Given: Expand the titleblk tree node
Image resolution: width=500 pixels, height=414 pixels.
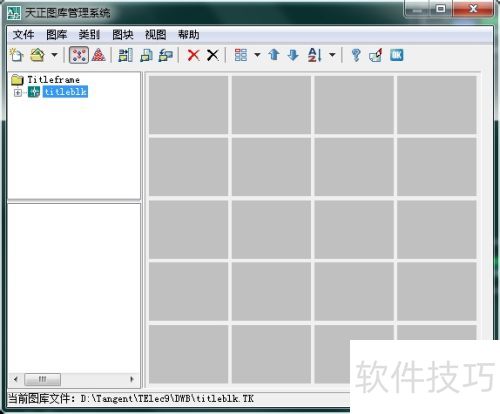Looking at the screenshot, I should (18, 92).
